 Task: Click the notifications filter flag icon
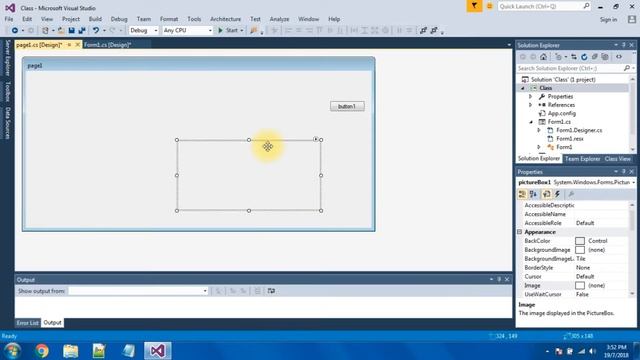pos(474,6)
